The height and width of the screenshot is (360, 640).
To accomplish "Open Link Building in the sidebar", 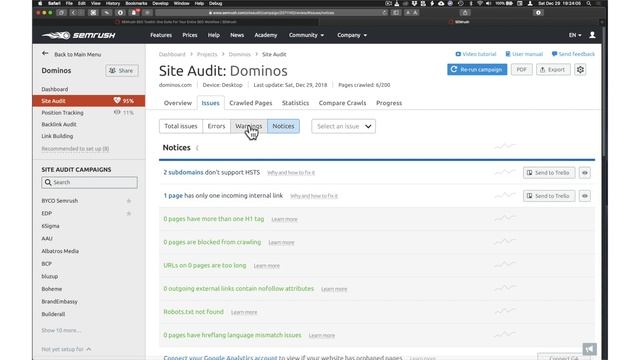I will click(57, 136).
